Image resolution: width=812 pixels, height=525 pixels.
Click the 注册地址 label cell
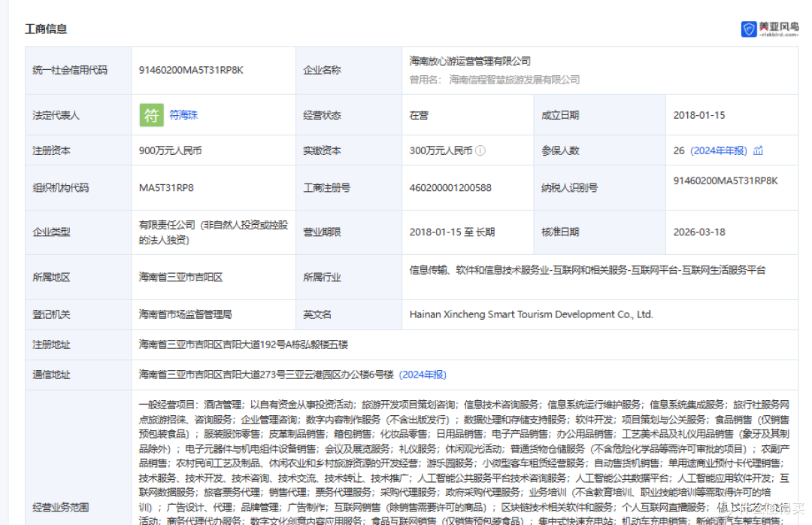tap(78, 344)
